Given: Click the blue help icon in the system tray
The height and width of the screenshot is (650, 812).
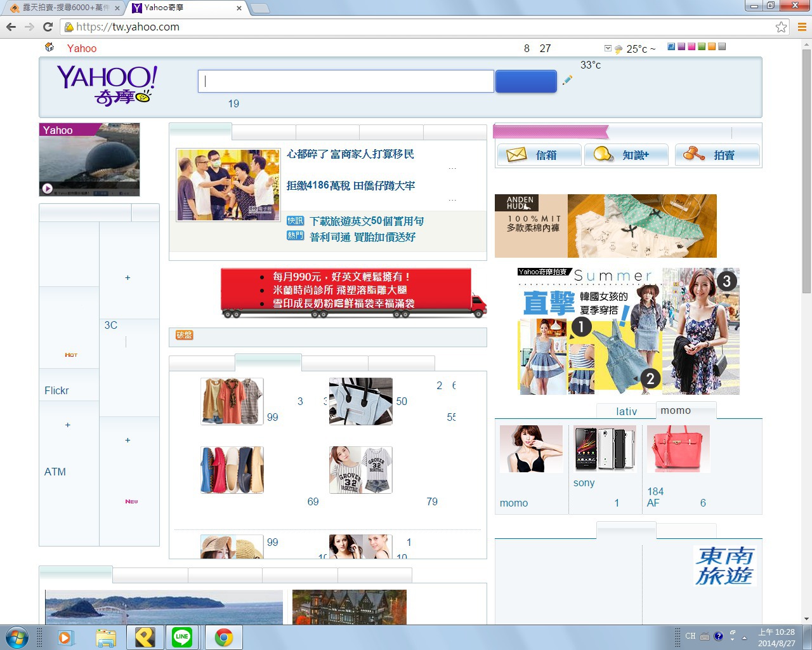Looking at the screenshot, I should [718, 636].
